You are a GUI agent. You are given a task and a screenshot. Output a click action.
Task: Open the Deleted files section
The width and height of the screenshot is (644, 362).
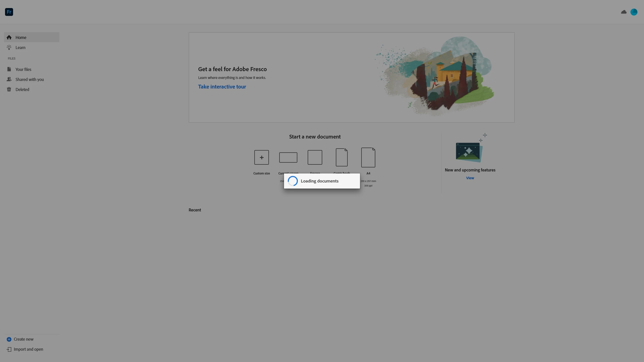click(x=22, y=89)
